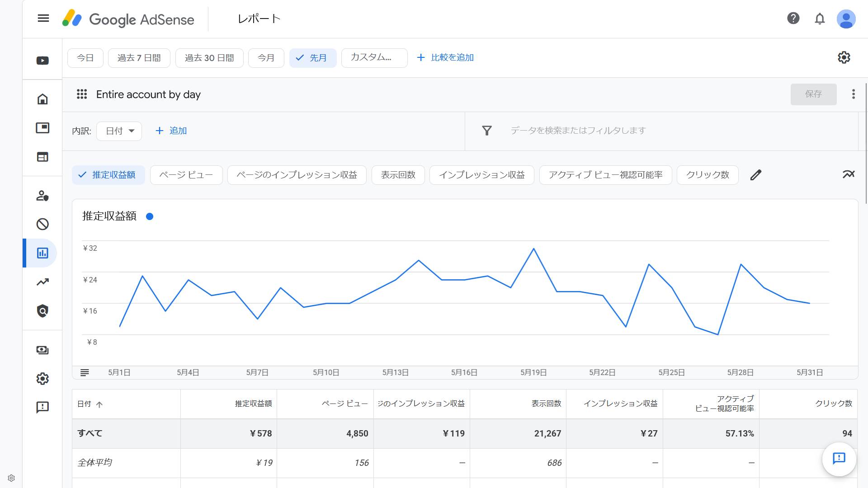Screen dimensions: 868x488
Task: Select 過去 7 日間 date range
Action: click(x=139, y=58)
